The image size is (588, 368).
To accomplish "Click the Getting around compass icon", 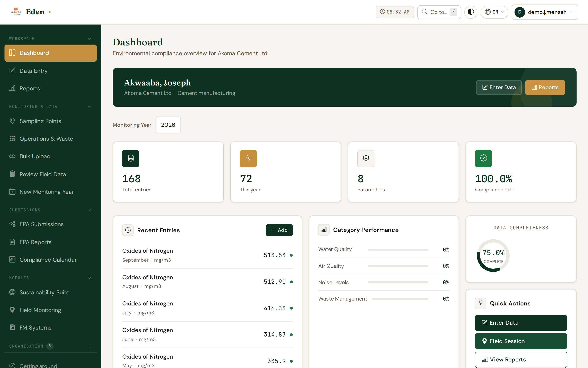I will pos(12,366).
